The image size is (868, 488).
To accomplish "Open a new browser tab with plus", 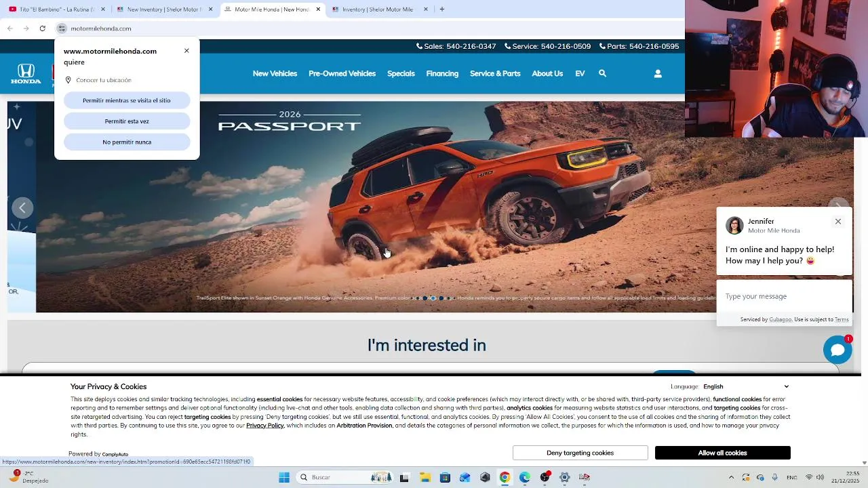I will pos(442,9).
